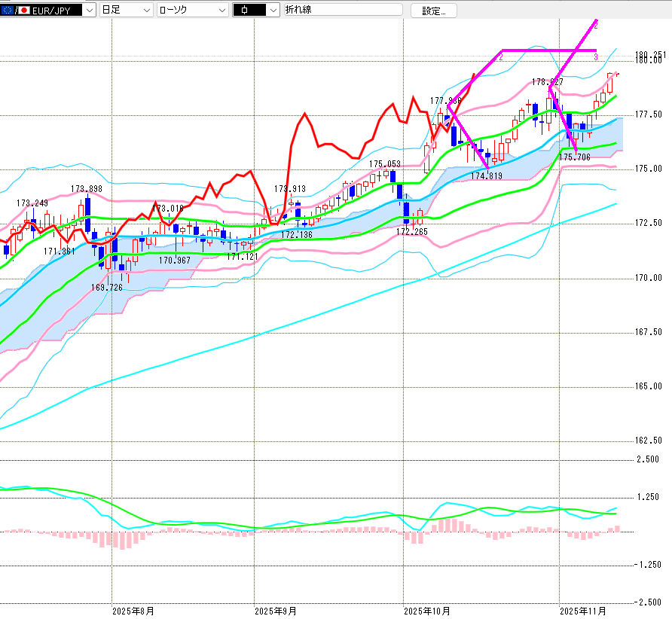Click the 2025年10月 date axis label
This screenshot has width=672, height=619.
(x=426, y=611)
